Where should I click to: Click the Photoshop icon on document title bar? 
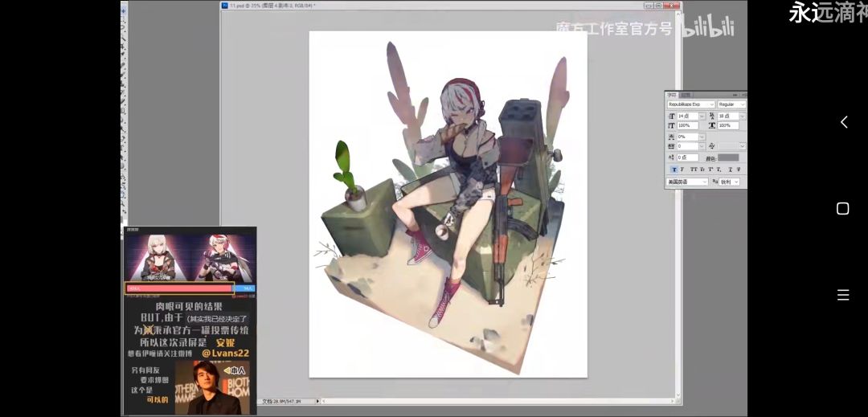tap(225, 5)
